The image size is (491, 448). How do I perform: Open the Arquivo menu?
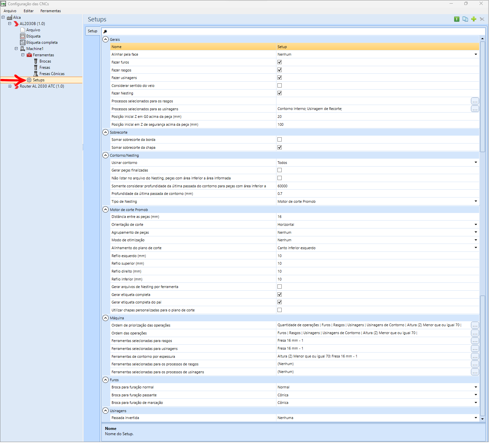pos(10,11)
